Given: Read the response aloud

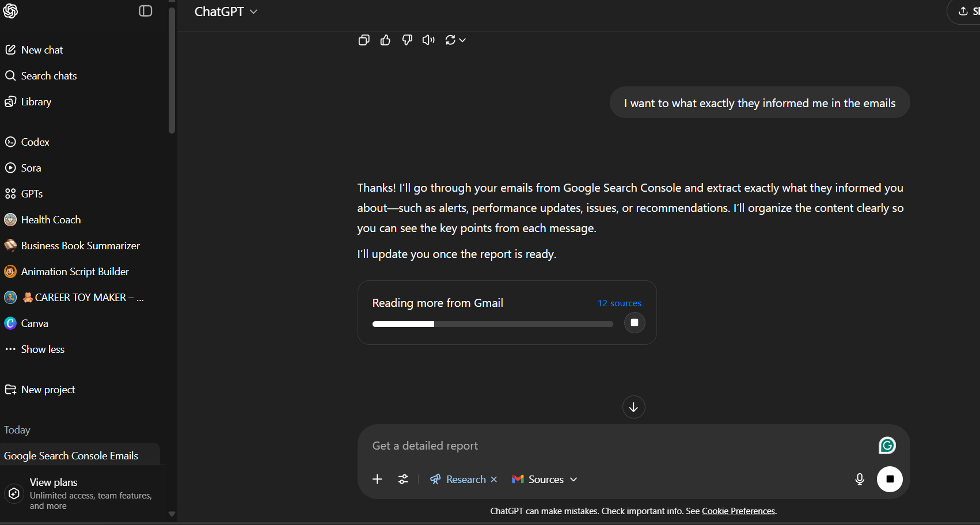Looking at the screenshot, I should (x=428, y=40).
